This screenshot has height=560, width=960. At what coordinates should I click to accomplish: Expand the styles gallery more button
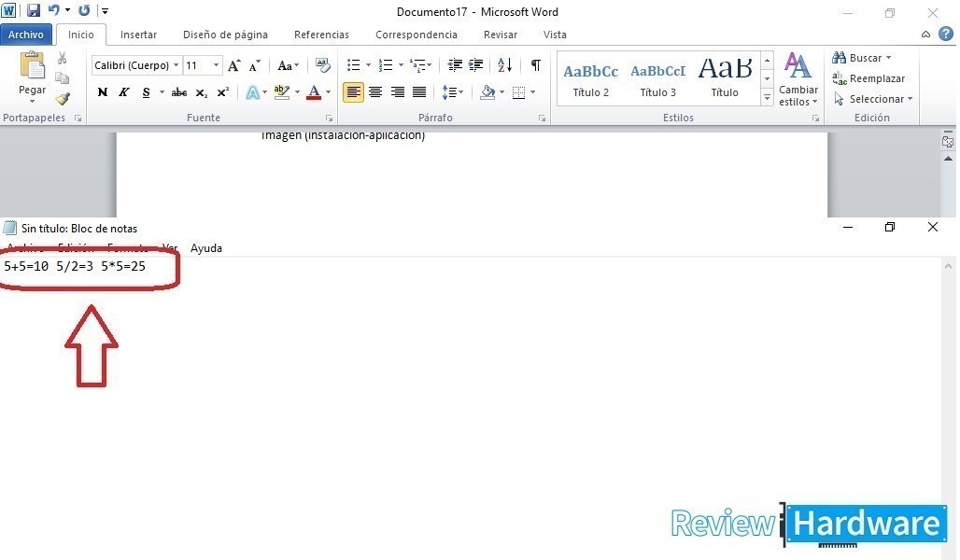point(767,98)
